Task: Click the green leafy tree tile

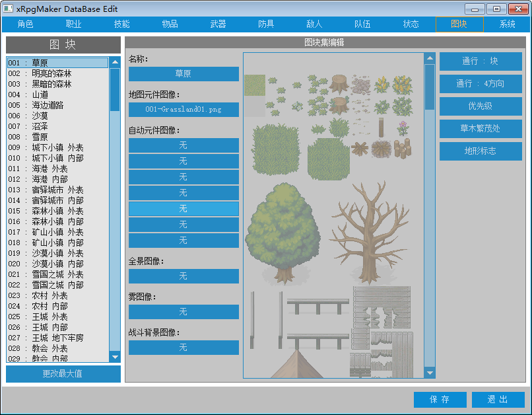Action: [283, 233]
